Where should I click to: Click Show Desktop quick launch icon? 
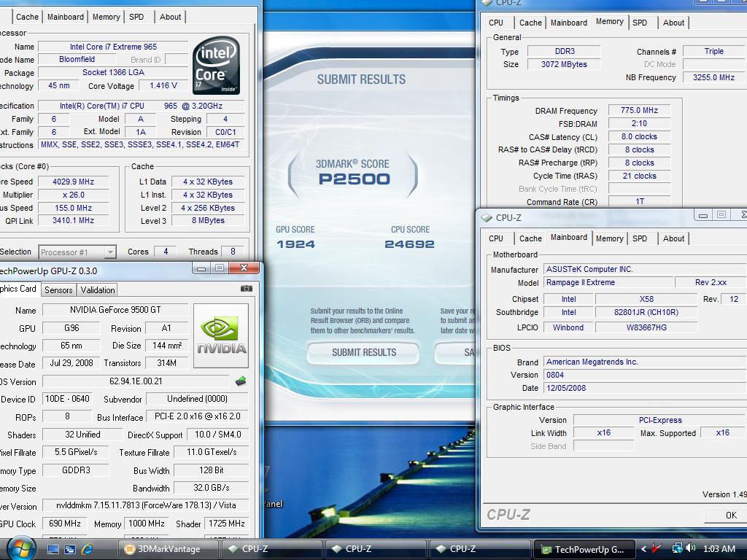point(53,549)
